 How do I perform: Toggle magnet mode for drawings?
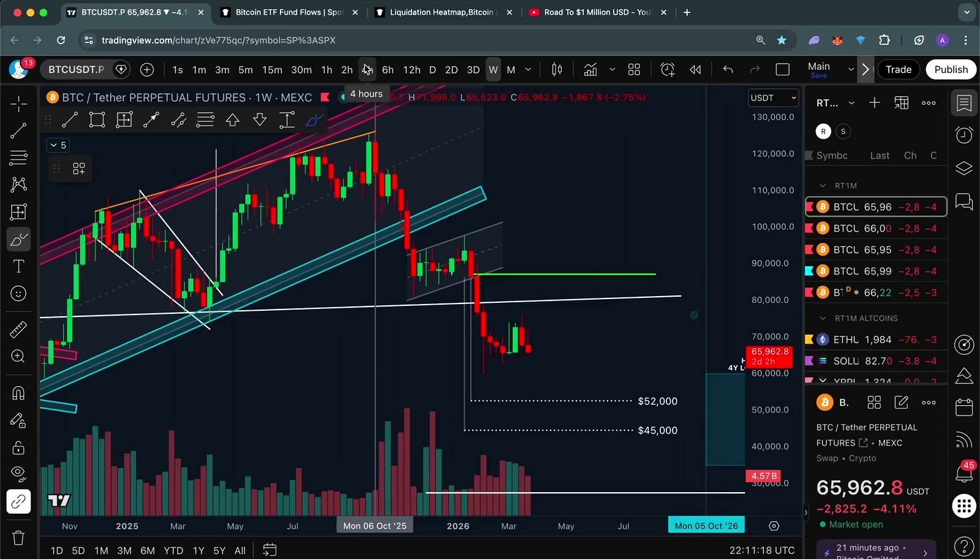coord(18,393)
